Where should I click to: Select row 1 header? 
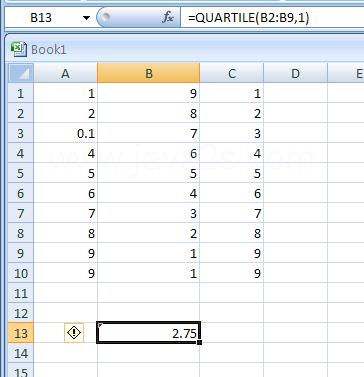(x=21, y=93)
